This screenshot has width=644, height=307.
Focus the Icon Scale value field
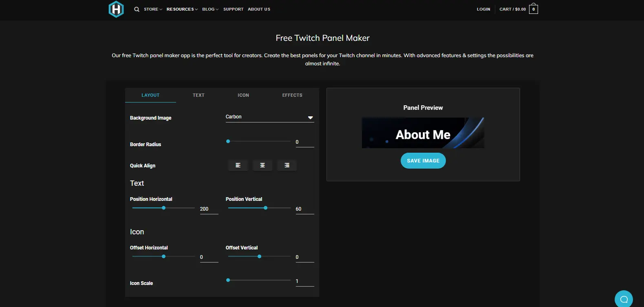pyautogui.click(x=305, y=281)
